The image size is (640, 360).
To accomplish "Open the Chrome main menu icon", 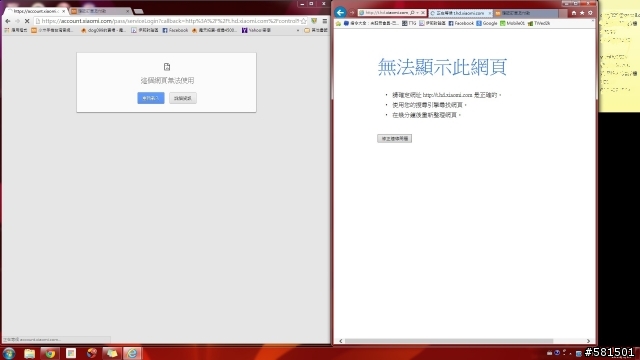I will 324,21.
